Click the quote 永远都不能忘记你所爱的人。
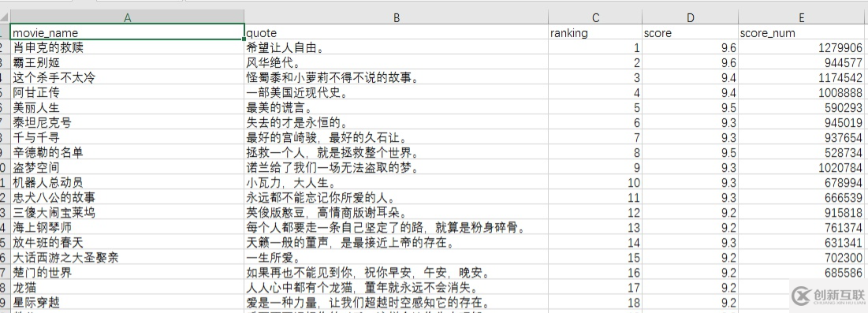The width and height of the screenshot is (868, 313). [397, 198]
